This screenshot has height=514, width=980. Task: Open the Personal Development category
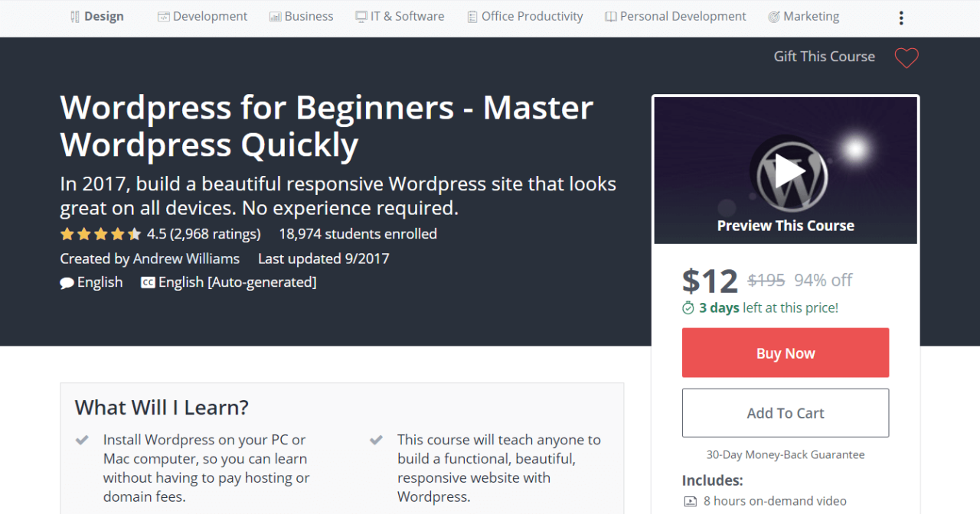pos(675,15)
